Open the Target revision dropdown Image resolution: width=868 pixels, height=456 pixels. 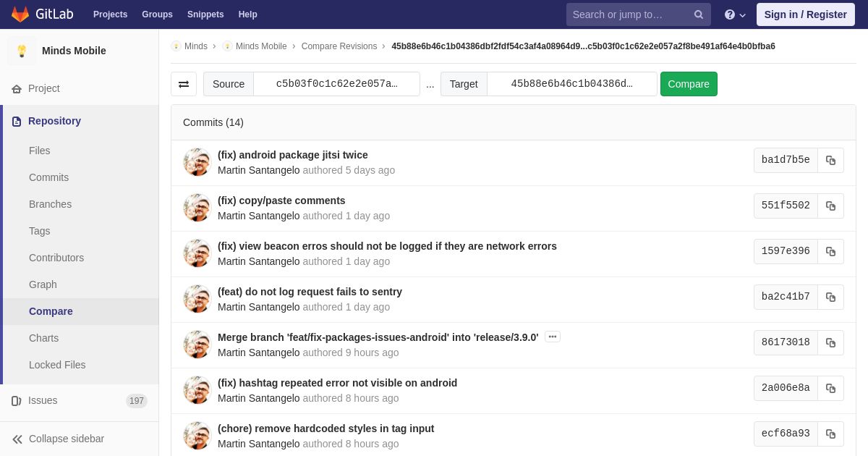tap(571, 84)
